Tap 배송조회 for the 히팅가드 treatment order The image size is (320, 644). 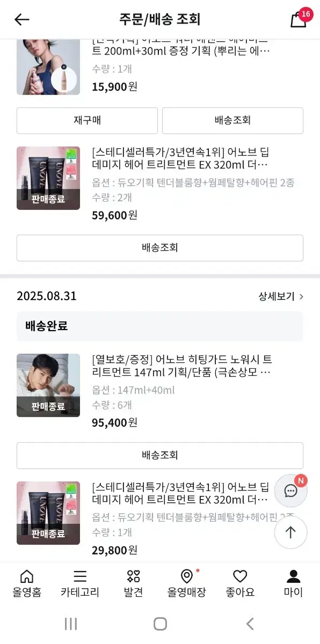(x=160, y=455)
